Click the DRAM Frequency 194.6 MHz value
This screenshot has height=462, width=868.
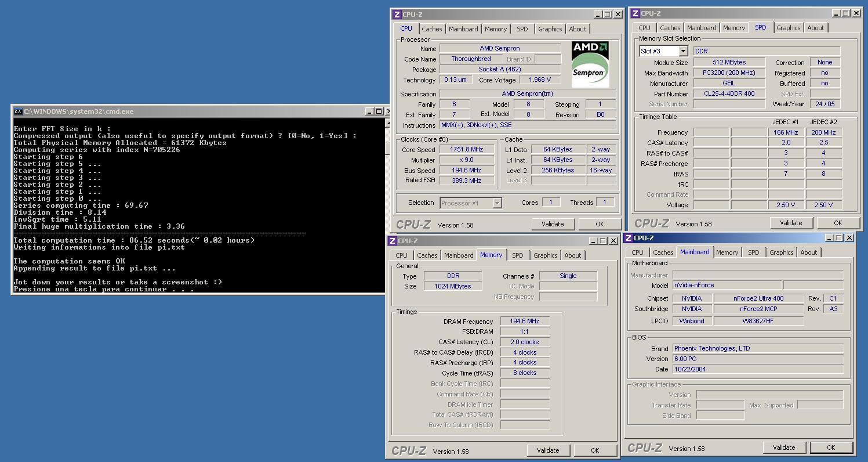point(525,321)
